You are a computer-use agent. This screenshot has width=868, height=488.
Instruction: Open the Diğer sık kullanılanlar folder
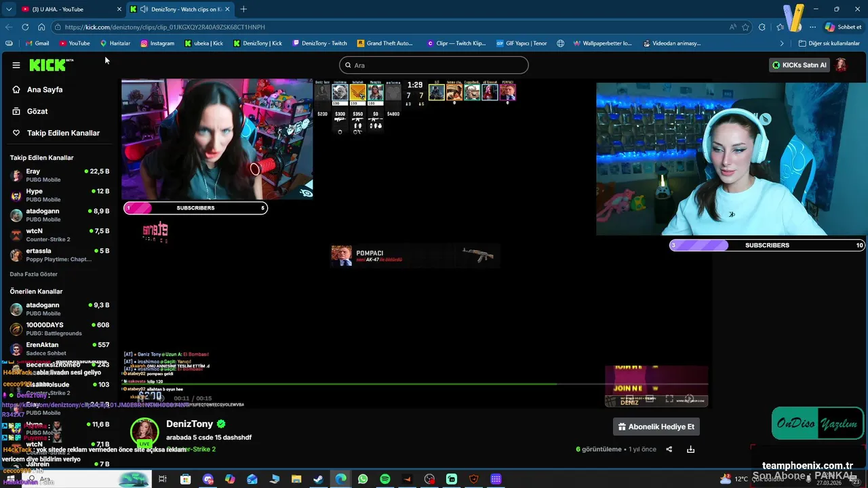coord(829,43)
